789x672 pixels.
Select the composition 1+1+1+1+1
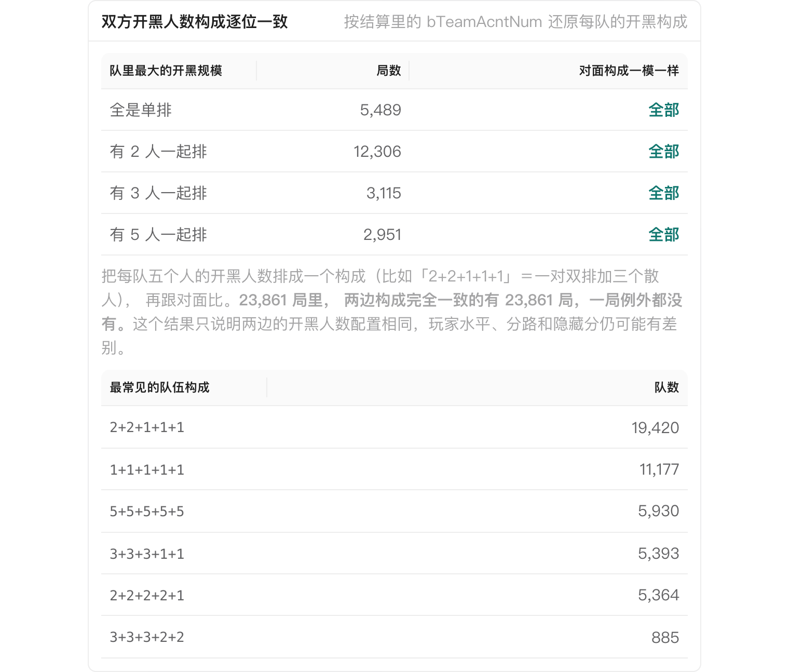(x=147, y=469)
